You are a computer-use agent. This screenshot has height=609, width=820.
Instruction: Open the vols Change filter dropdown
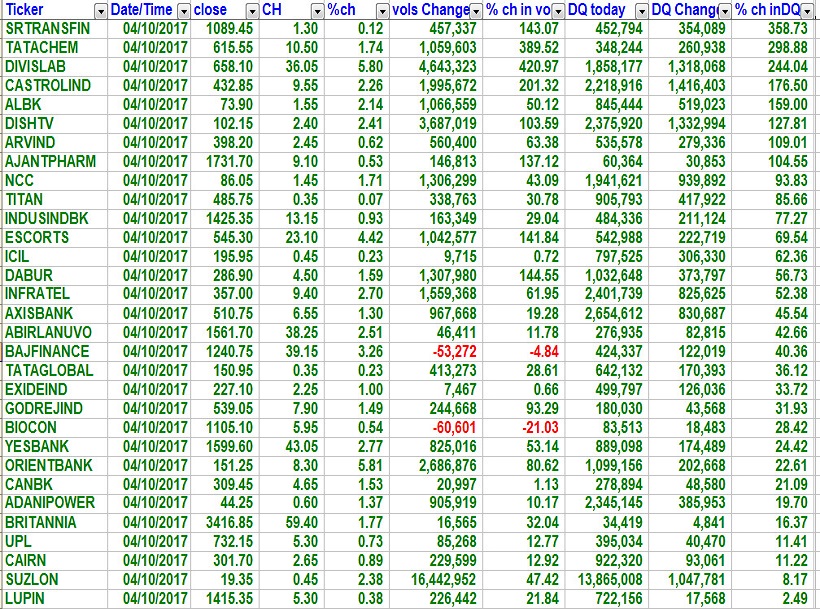pyautogui.click(x=476, y=10)
